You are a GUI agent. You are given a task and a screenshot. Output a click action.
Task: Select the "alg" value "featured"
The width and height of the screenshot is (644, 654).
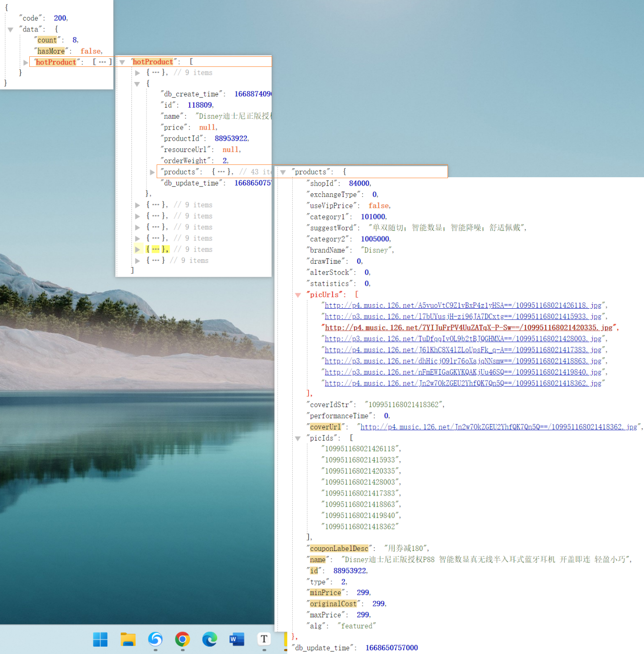coord(356,626)
